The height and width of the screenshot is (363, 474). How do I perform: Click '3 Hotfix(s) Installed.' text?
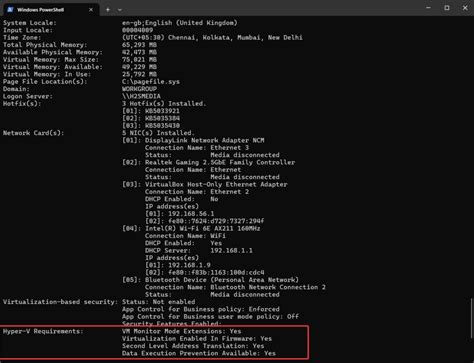click(x=164, y=103)
